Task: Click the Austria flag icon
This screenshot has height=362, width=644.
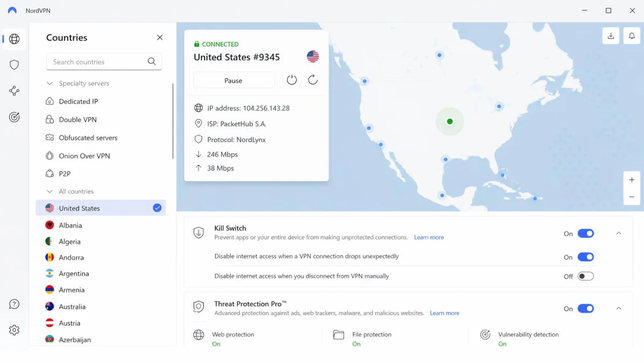Action: 50,323
